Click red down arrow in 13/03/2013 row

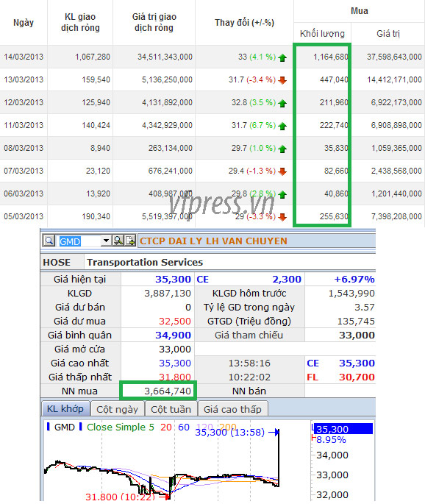click(282, 80)
